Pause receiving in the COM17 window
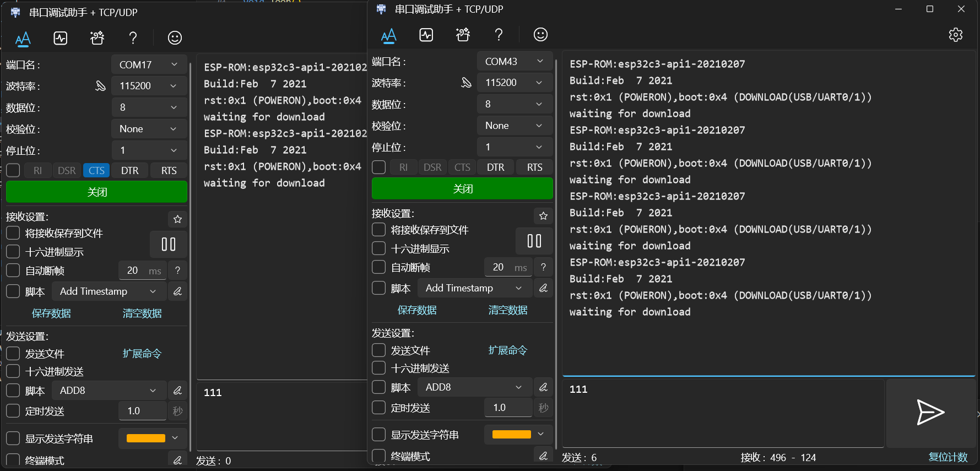The width and height of the screenshot is (980, 471). point(168,244)
